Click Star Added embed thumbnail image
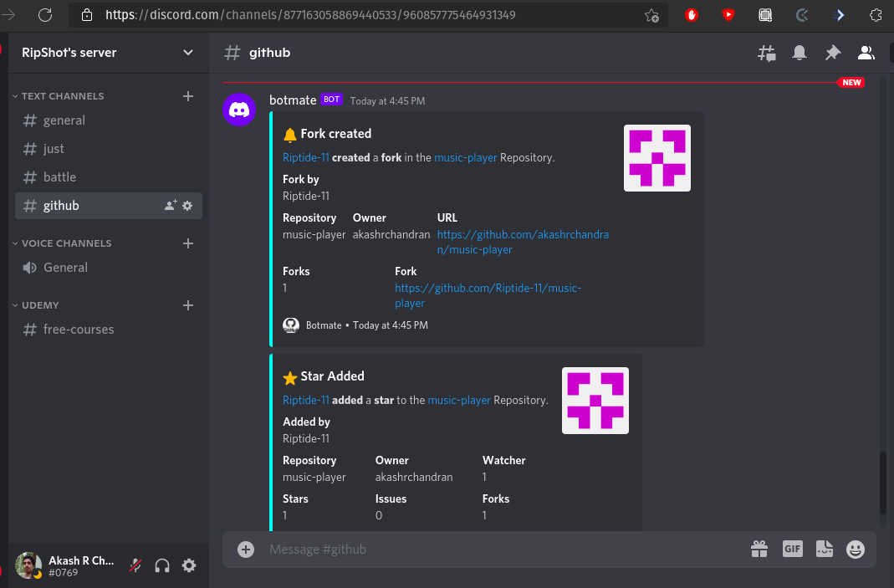The height and width of the screenshot is (588, 894). coord(595,401)
